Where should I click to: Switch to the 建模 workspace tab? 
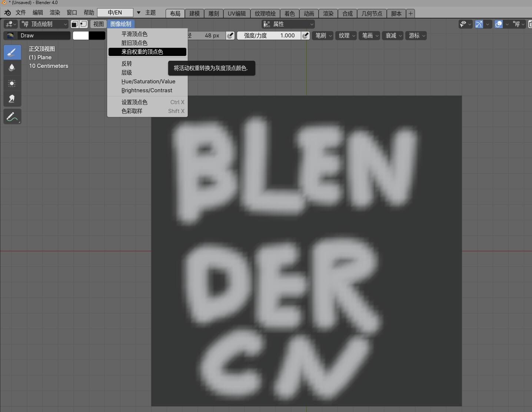pyautogui.click(x=194, y=14)
